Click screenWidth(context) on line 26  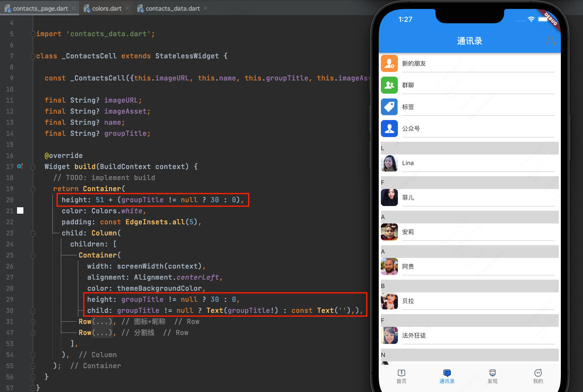(x=160, y=266)
